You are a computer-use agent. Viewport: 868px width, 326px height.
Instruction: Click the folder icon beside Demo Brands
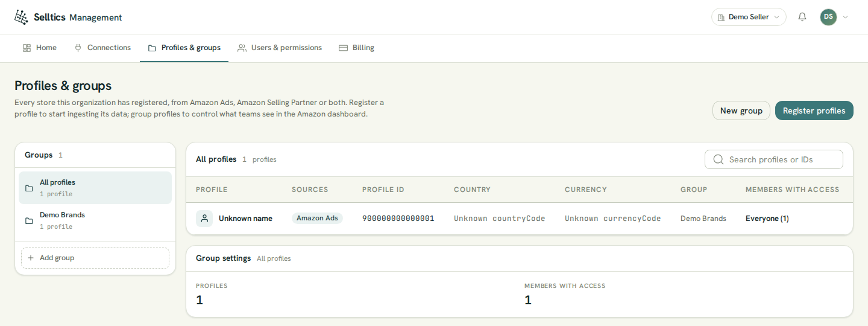[29, 220]
